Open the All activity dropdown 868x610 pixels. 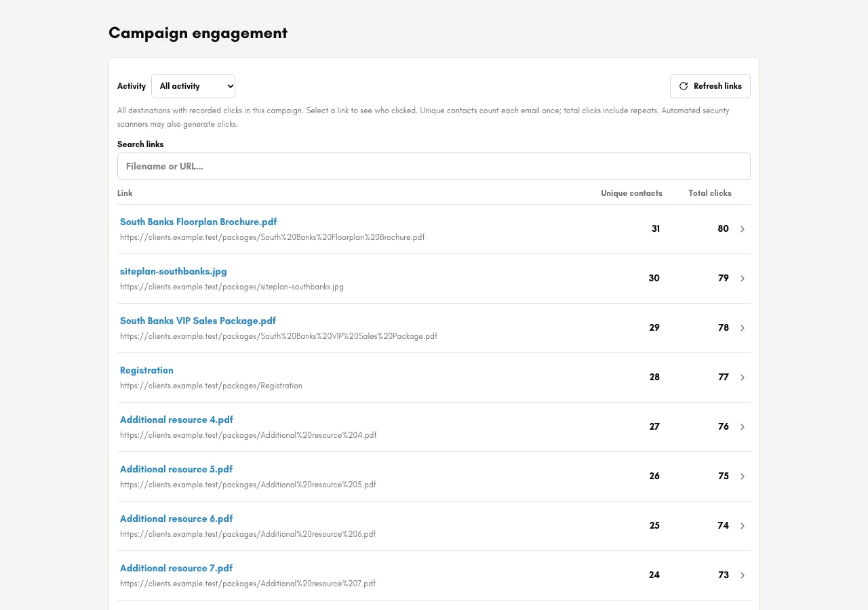193,86
